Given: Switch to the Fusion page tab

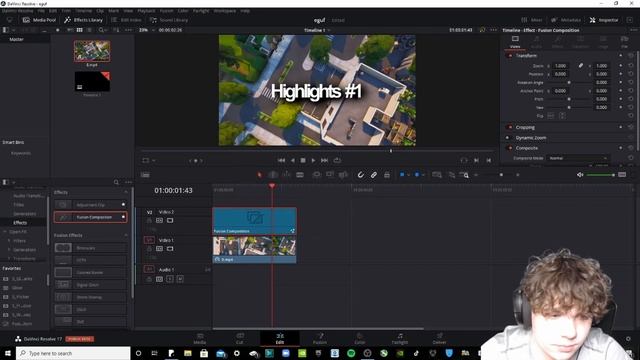Looking at the screenshot, I should [320, 338].
